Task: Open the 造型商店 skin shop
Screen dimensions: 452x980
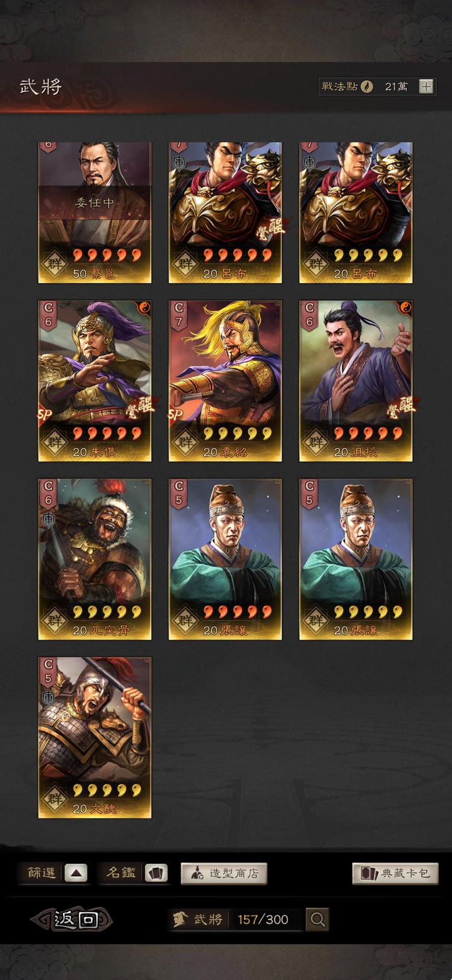Action: 224,873
